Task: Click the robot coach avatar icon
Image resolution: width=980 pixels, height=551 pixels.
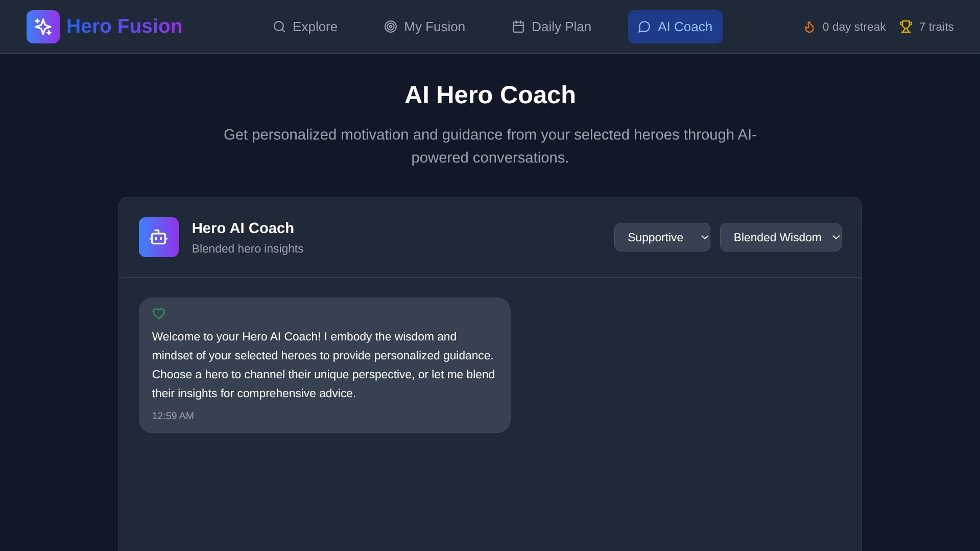Action: pyautogui.click(x=158, y=237)
